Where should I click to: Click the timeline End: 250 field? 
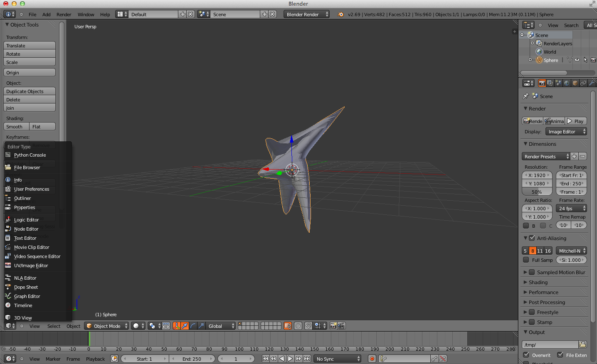click(x=192, y=359)
